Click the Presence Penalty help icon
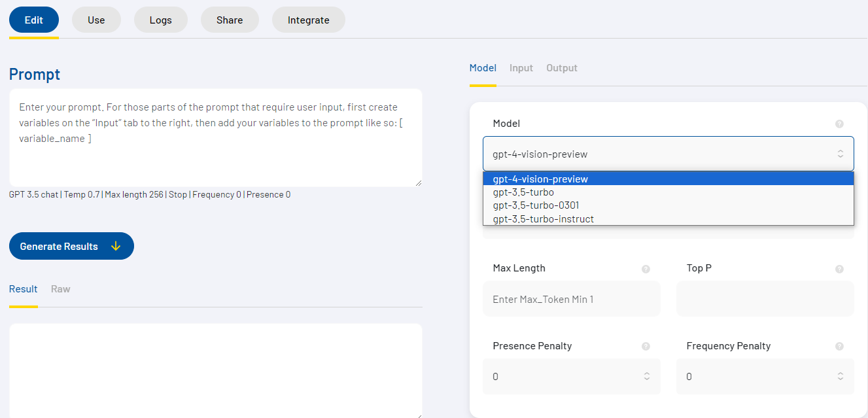Screen dimensions: 868x418 pos(646,347)
